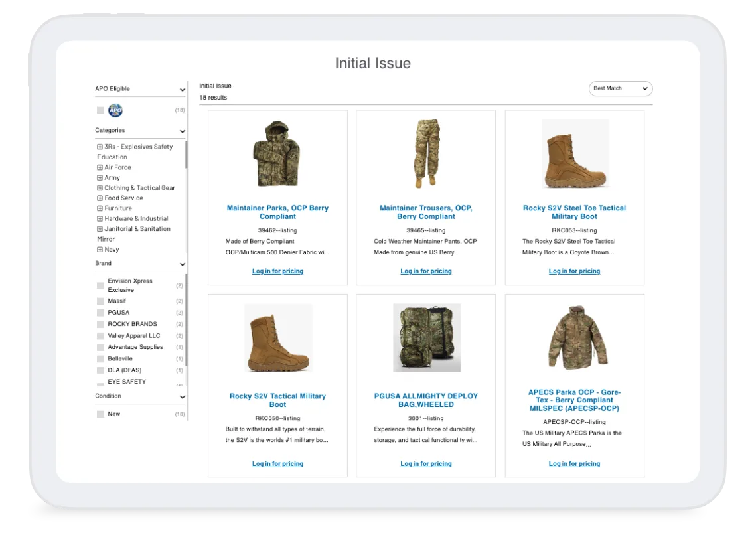Viewport: 756px width, 533px height.
Task: Click Log in for pricing under Steel Toe Boot
Action: pyautogui.click(x=574, y=271)
